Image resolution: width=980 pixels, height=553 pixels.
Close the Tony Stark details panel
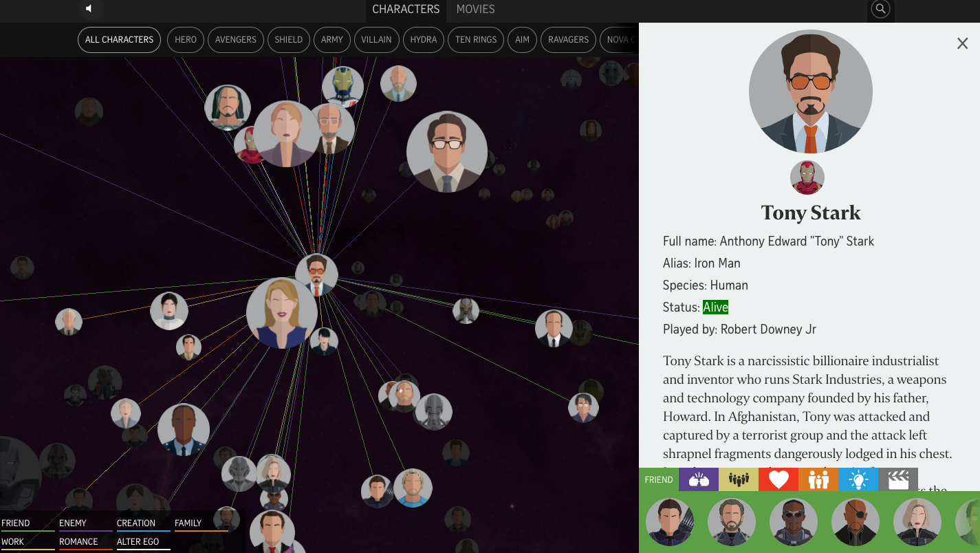point(962,44)
